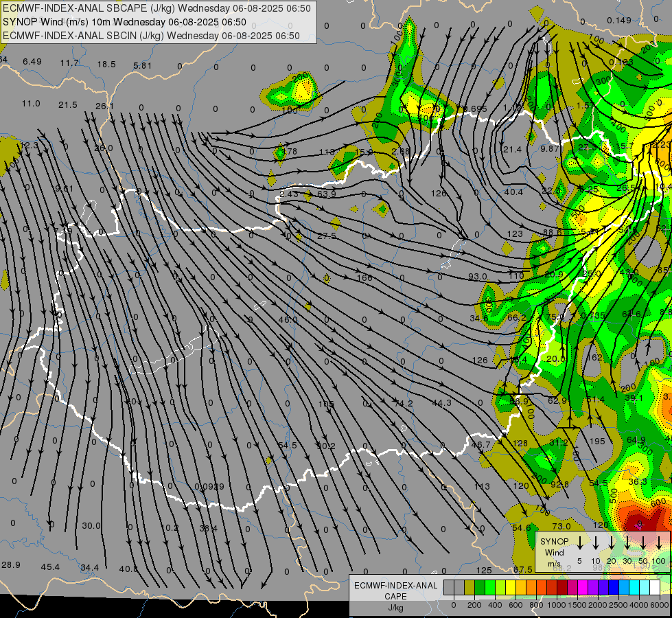Click the map value 45.4

[50, 567]
